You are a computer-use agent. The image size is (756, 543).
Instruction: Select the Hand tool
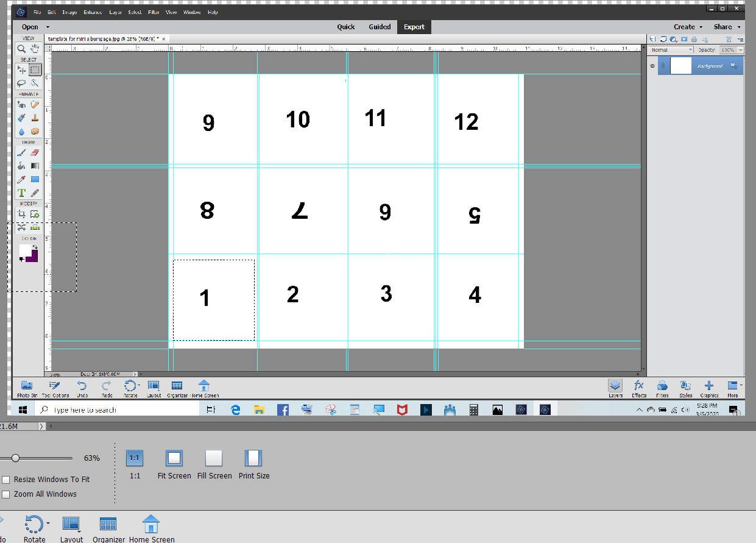(x=35, y=49)
